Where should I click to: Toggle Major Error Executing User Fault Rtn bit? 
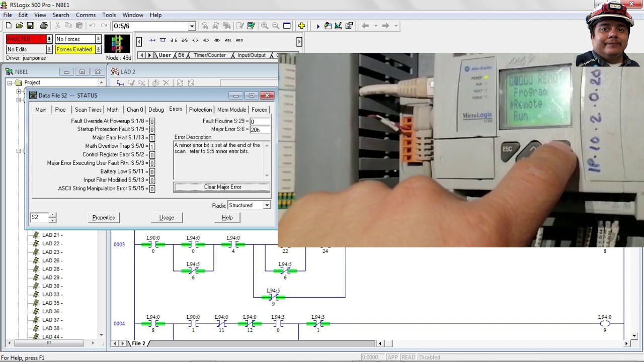[152, 163]
